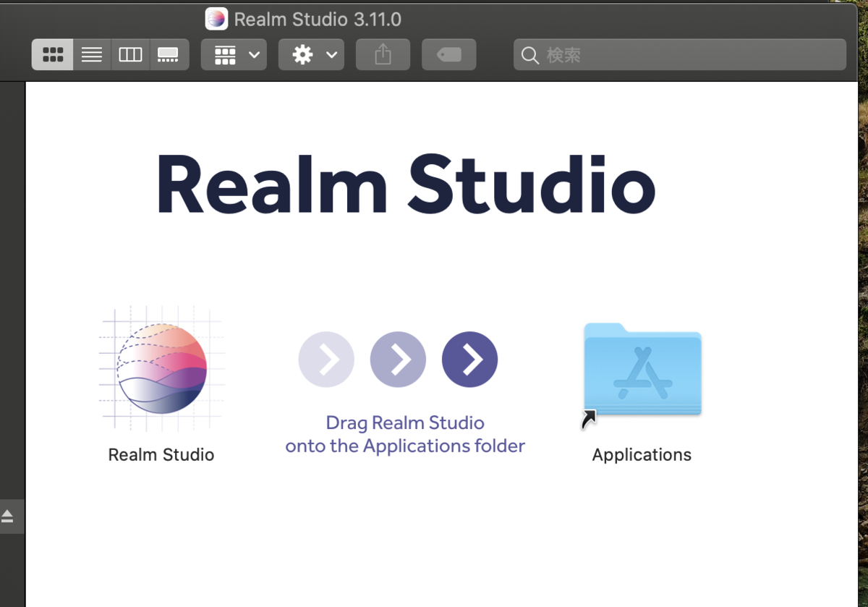
Task: Click the Edit Tags toolbar button
Action: 449,55
